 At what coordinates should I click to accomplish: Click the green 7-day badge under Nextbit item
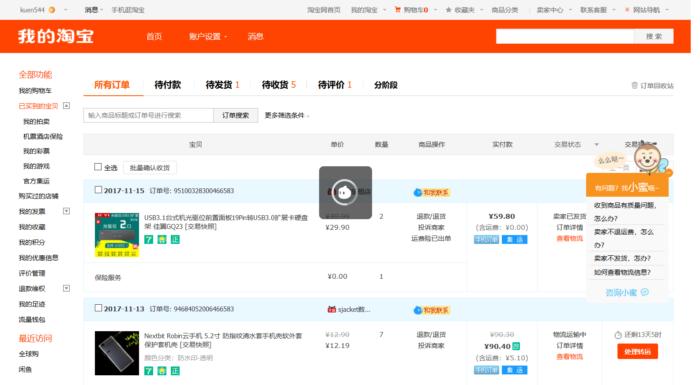(149, 371)
